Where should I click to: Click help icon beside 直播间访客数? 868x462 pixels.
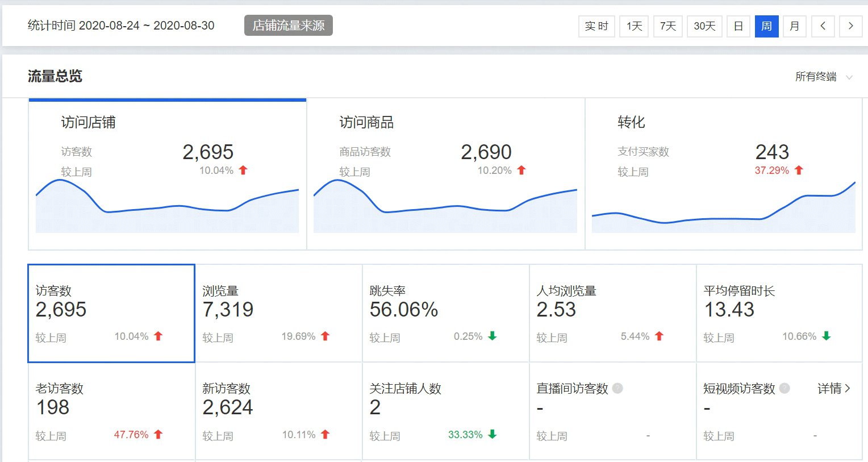click(x=617, y=388)
